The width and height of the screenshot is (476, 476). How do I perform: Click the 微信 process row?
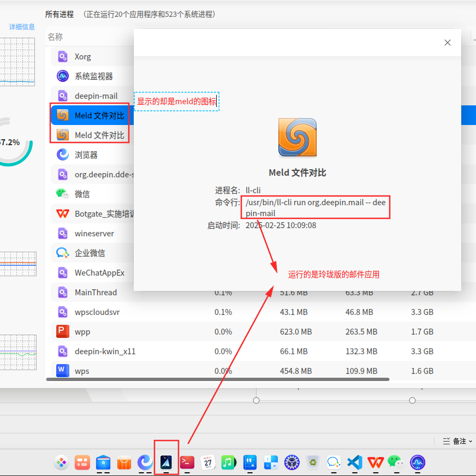click(92, 194)
